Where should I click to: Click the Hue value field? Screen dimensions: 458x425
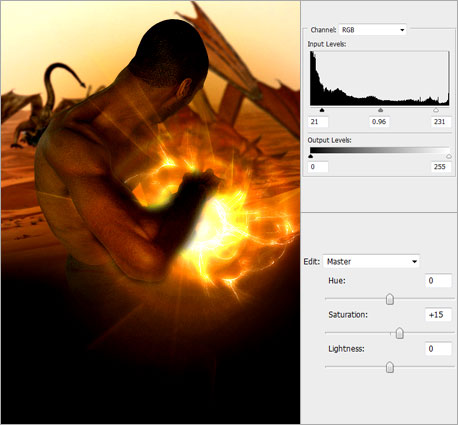(x=438, y=281)
